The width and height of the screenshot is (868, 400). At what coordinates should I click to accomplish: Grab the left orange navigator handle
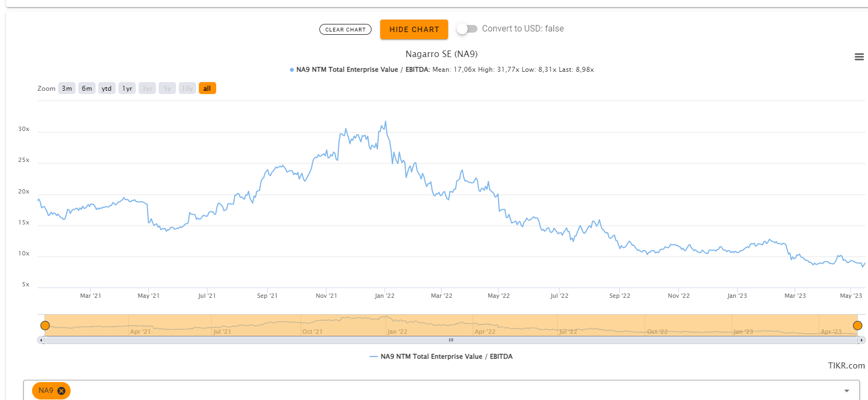[x=45, y=326]
